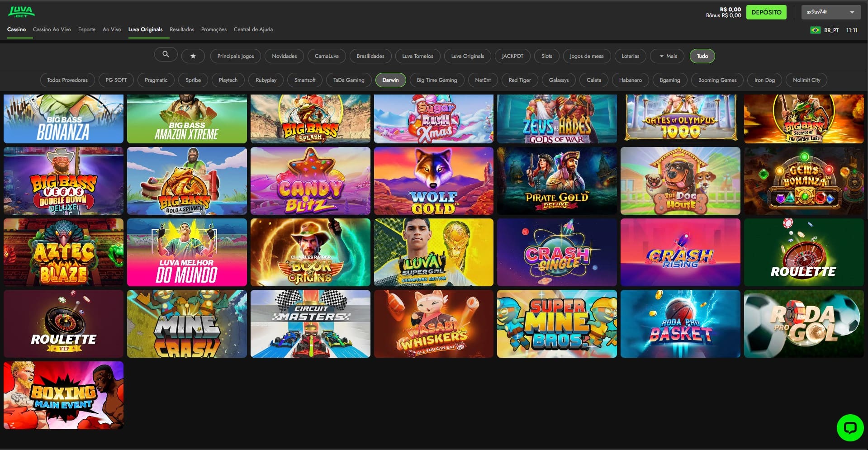
Task: Open the live chat support bubble
Action: pos(850,427)
